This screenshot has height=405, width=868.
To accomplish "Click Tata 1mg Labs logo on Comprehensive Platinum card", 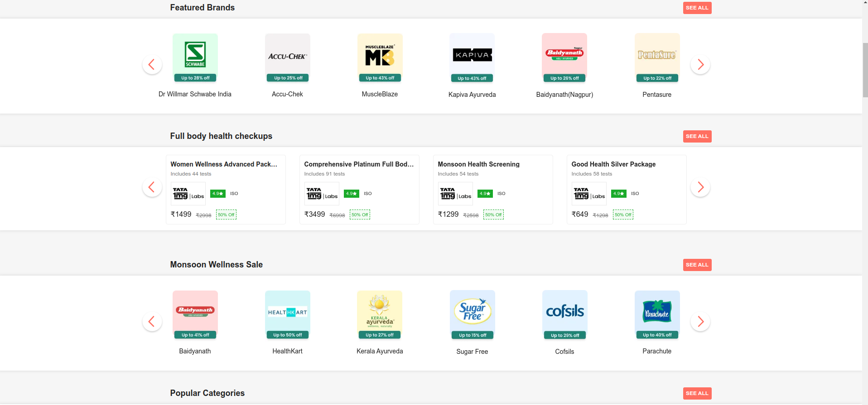I will click(322, 194).
